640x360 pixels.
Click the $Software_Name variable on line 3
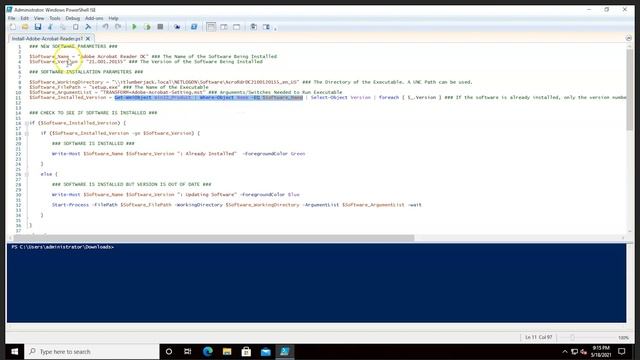click(x=49, y=56)
